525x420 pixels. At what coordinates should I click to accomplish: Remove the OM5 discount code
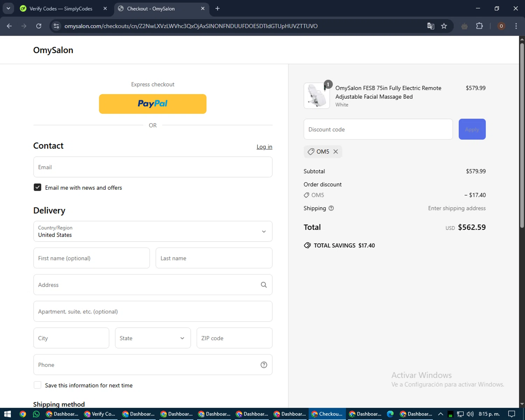tap(336, 152)
